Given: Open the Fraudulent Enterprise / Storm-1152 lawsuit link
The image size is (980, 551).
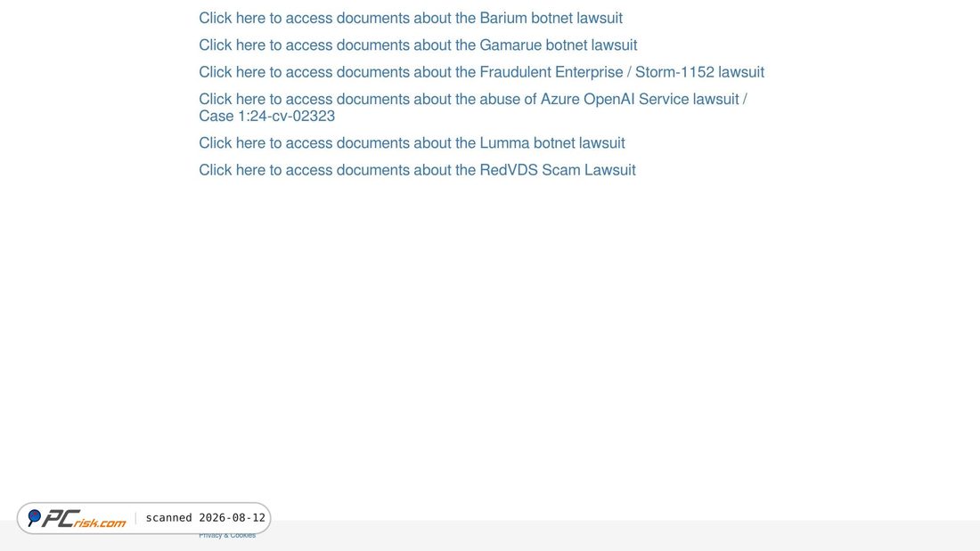Looking at the screenshot, I should pyautogui.click(x=481, y=72).
